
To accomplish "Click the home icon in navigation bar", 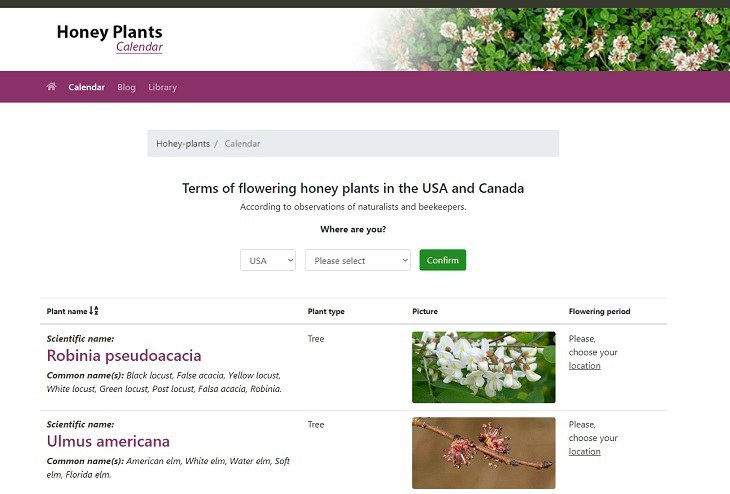I will point(51,87).
